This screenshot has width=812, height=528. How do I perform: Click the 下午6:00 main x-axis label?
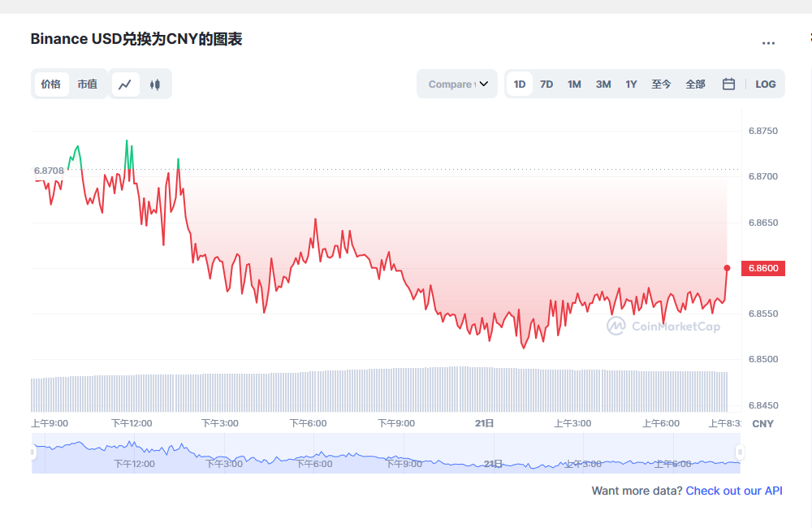pos(308,423)
